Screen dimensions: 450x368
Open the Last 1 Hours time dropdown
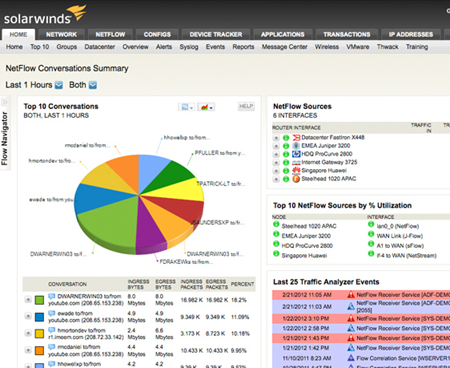click(x=59, y=85)
